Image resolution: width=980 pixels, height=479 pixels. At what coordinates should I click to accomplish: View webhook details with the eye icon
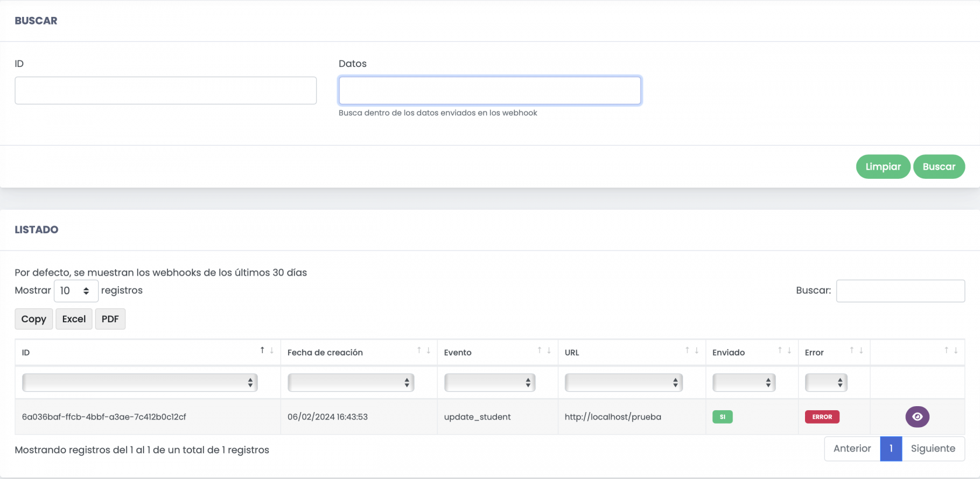pyautogui.click(x=917, y=417)
